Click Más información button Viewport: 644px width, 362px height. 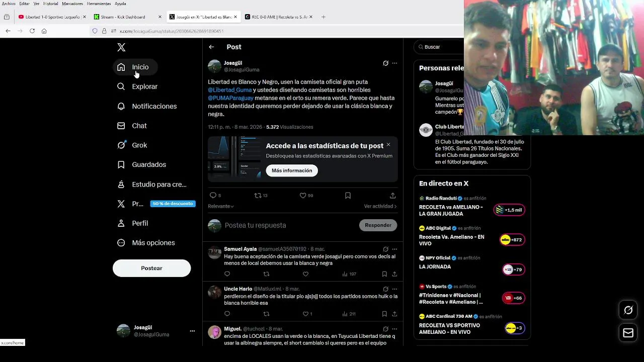coord(292,170)
